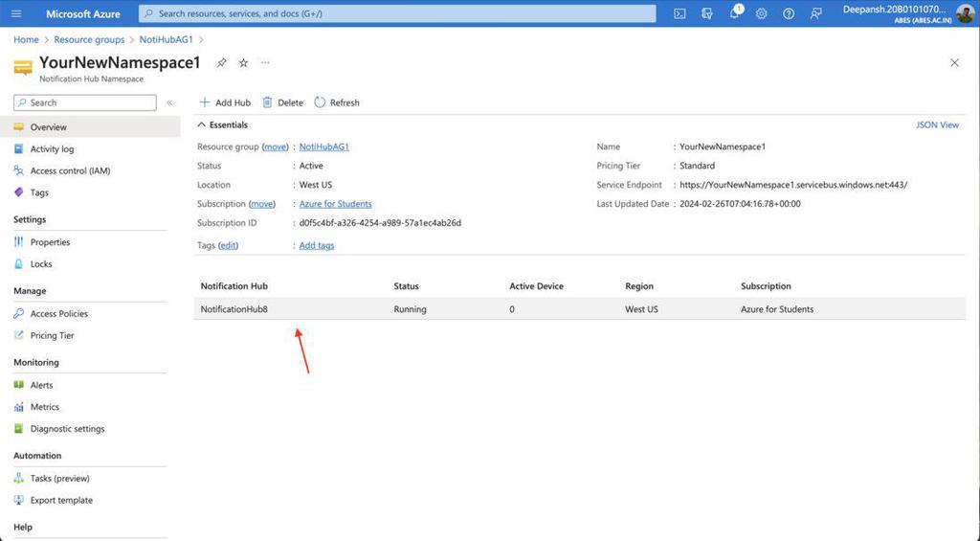Refresh the namespace overview
The image size is (980, 541).
tap(337, 102)
